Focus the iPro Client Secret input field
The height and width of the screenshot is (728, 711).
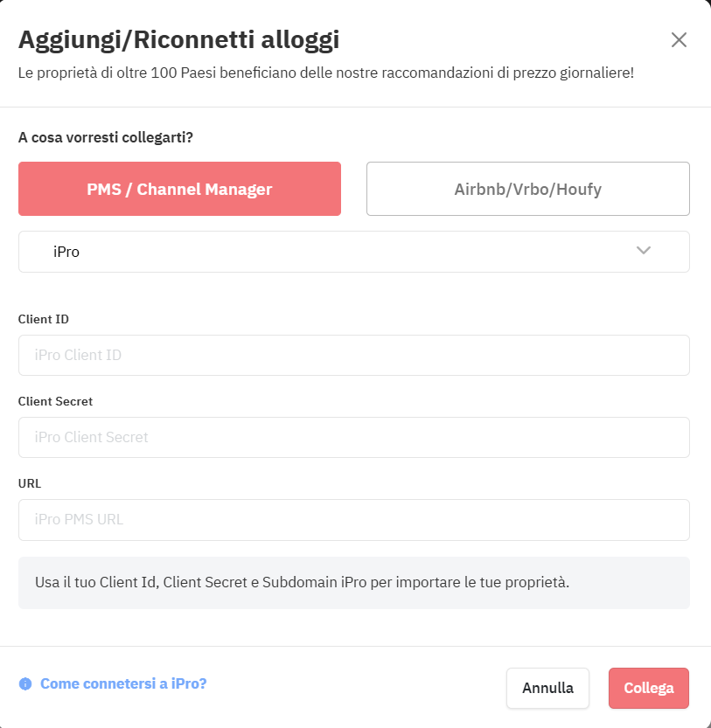(x=354, y=437)
